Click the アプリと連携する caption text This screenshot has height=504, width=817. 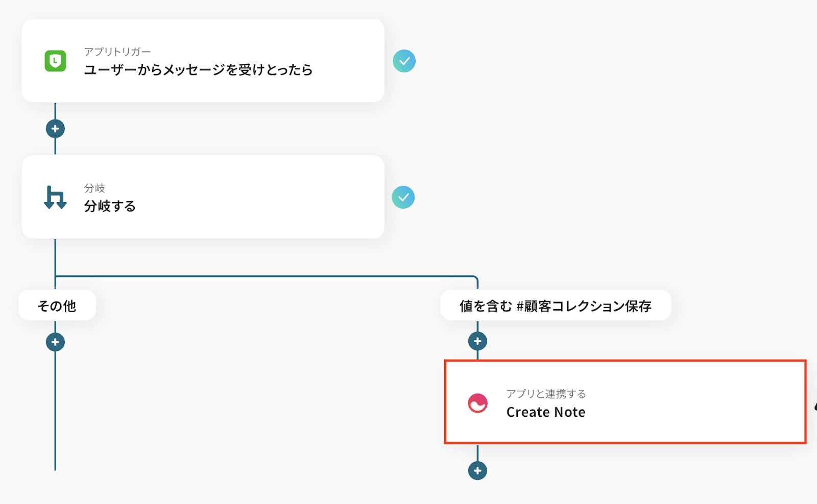click(x=546, y=394)
